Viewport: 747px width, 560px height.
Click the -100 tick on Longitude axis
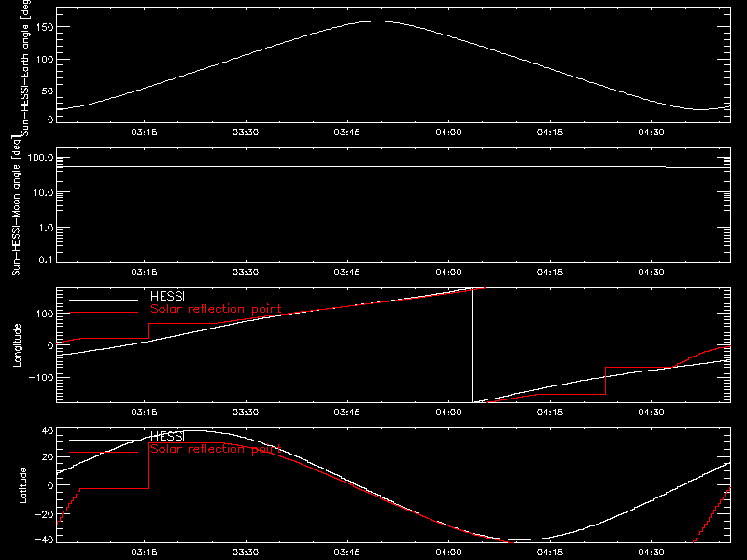pyautogui.click(x=41, y=377)
